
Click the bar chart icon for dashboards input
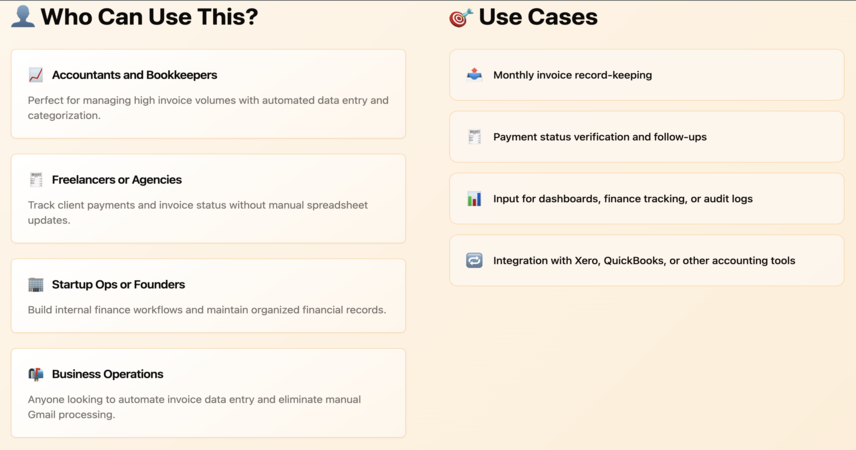(x=474, y=199)
